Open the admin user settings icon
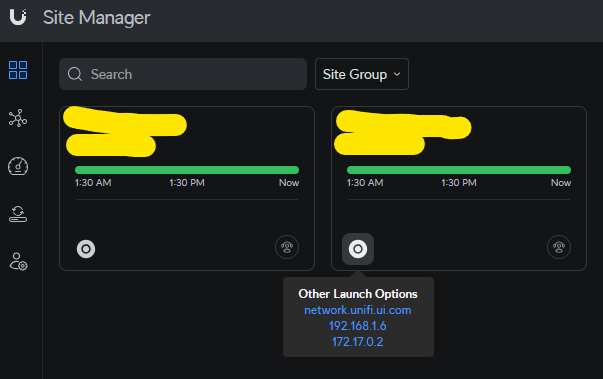Image resolution: width=603 pixels, height=379 pixels. [x=18, y=262]
